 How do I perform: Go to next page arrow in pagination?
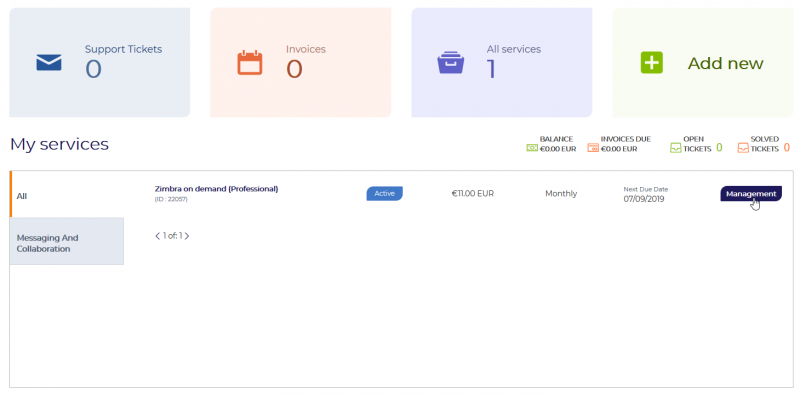187,236
